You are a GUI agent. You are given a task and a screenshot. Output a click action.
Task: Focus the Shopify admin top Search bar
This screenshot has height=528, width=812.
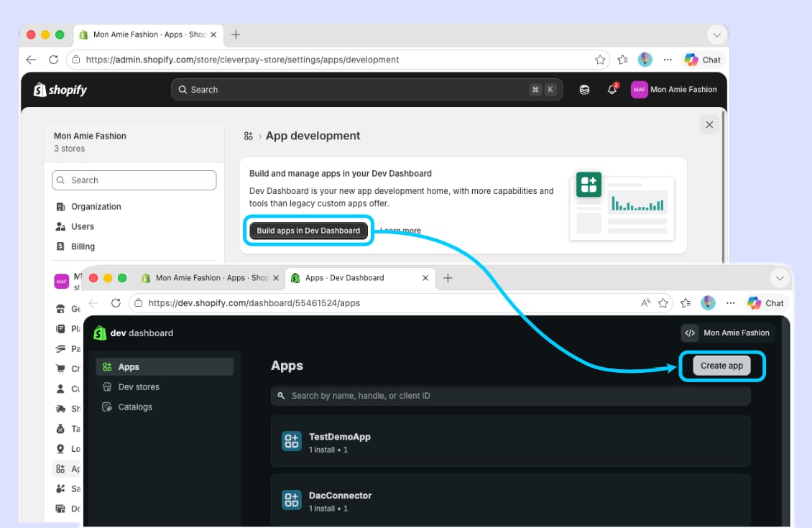click(x=366, y=90)
